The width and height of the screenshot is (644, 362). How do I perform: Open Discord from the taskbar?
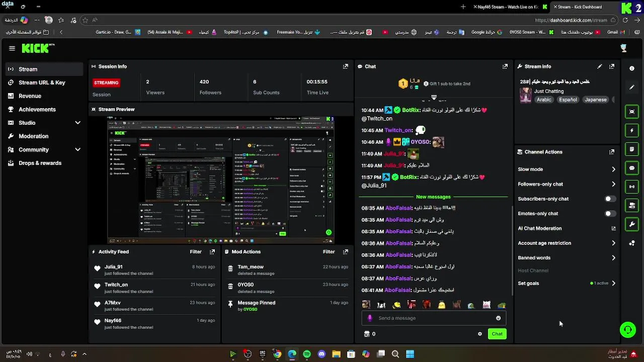tap(321, 354)
